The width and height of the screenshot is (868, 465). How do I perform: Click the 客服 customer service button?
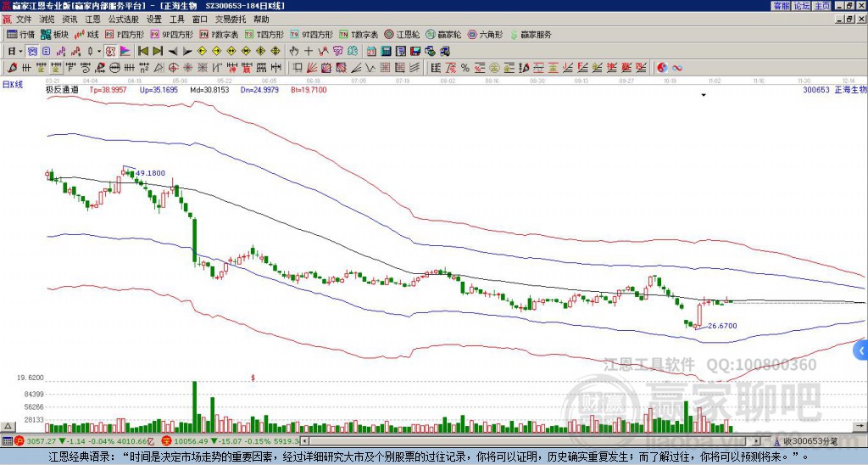coord(782,6)
